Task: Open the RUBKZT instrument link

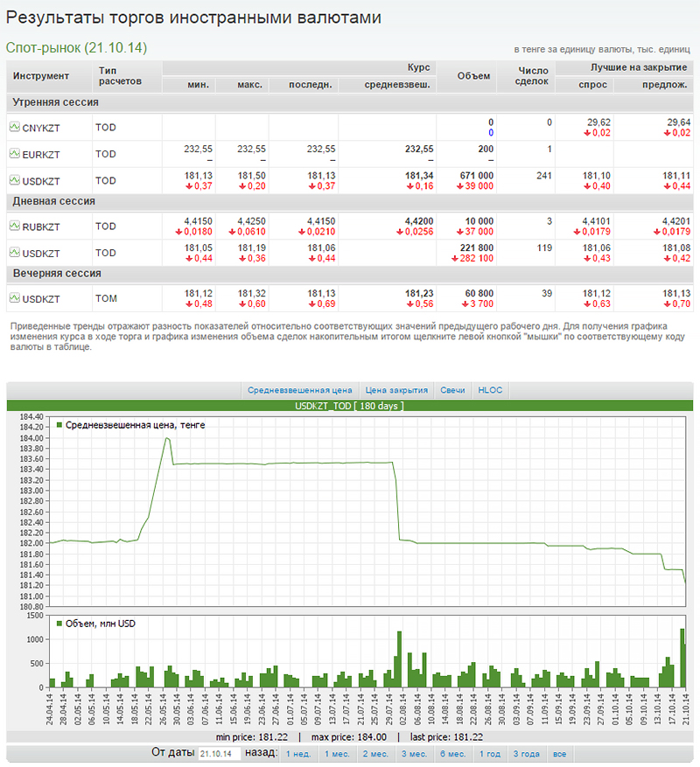Action: tap(40, 227)
